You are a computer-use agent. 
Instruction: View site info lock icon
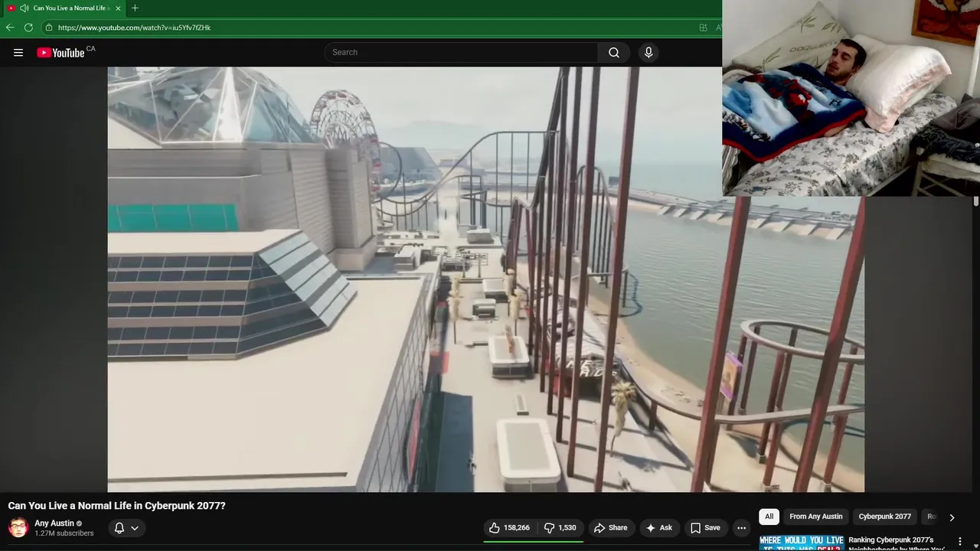click(49, 28)
